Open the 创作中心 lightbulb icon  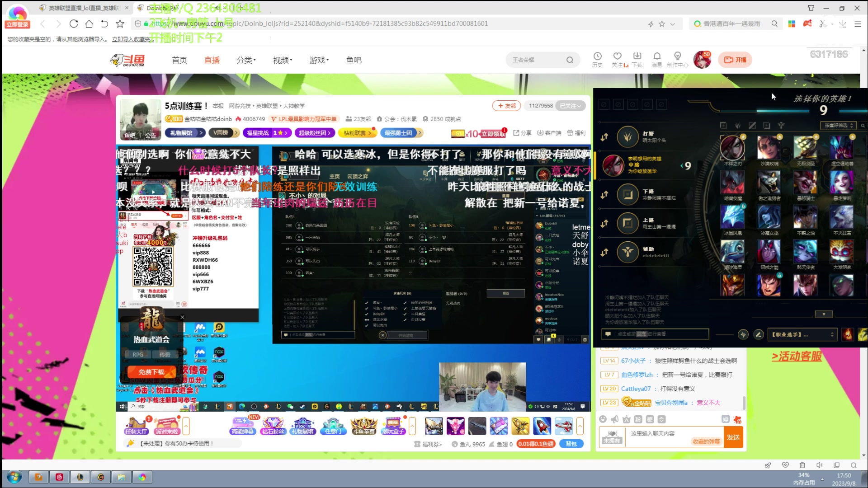pyautogui.click(x=677, y=59)
